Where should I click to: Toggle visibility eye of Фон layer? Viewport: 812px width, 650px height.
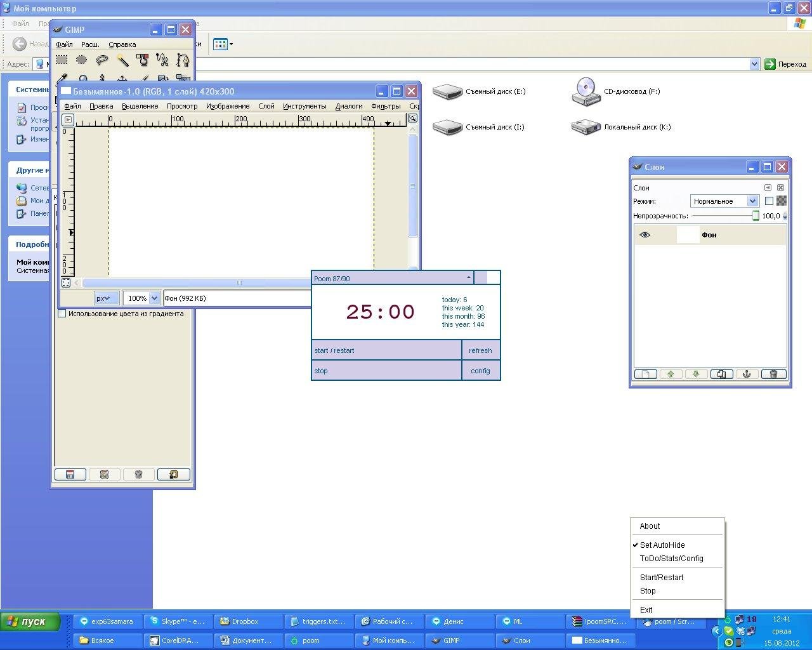point(645,235)
